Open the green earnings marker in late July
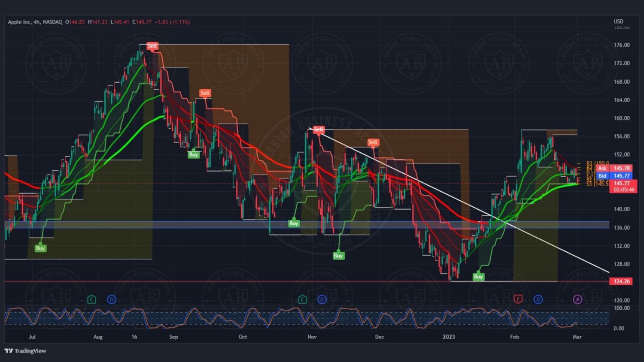644x362 pixels. click(x=91, y=299)
